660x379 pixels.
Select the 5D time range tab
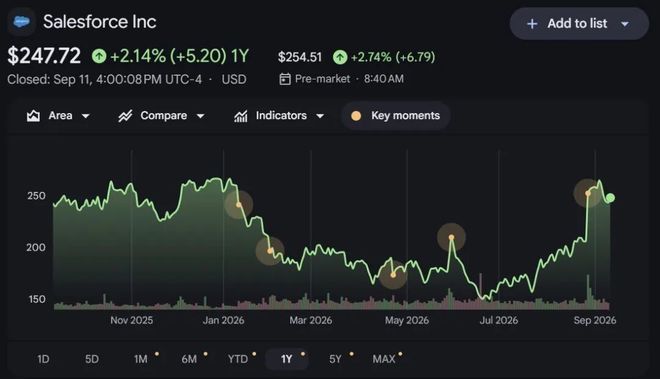(92, 359)
